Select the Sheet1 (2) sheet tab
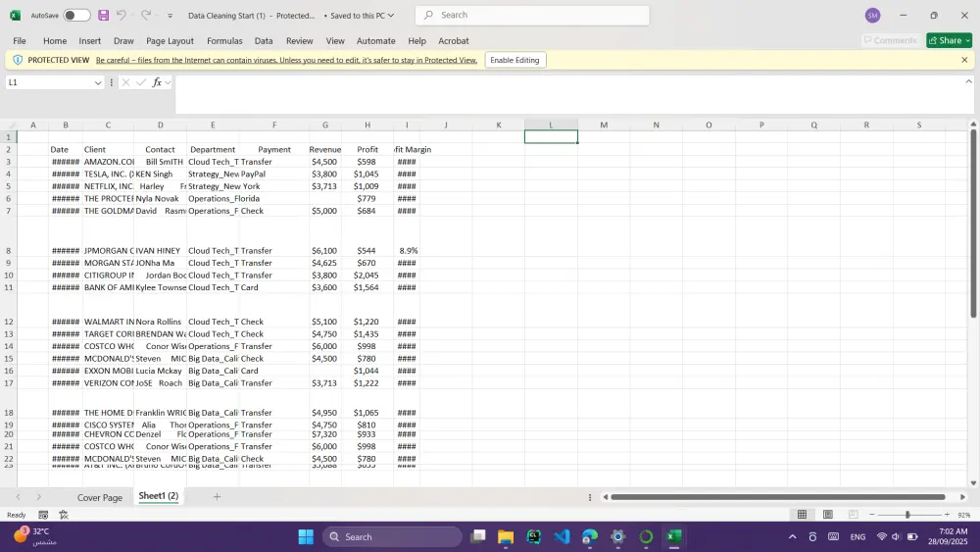Screen dimensions: 980x552 pos(158,496)
